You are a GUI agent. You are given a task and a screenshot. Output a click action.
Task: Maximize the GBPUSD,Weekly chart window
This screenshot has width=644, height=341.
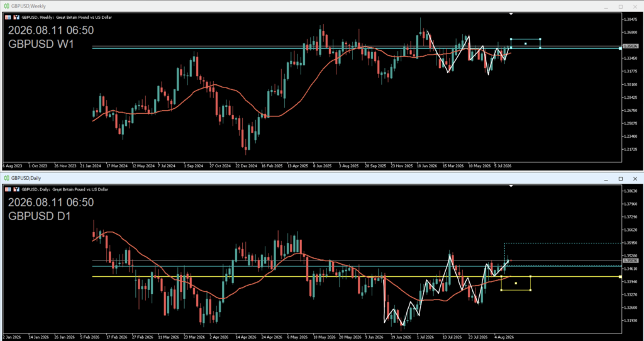click(x=620, y=6)
